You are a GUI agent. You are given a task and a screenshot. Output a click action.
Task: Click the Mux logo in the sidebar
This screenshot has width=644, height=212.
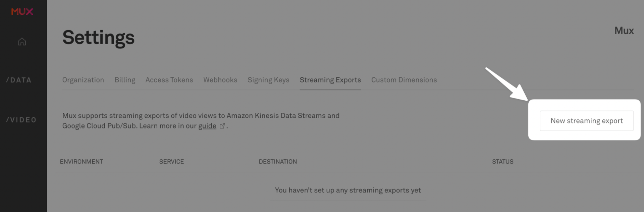click(x=22, y=12)
